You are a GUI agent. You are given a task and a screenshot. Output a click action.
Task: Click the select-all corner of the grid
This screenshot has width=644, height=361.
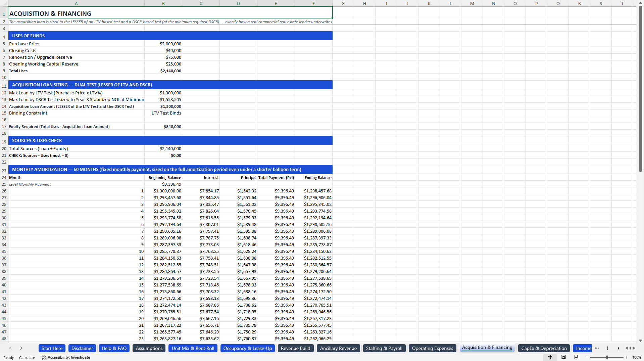[4, 3]
